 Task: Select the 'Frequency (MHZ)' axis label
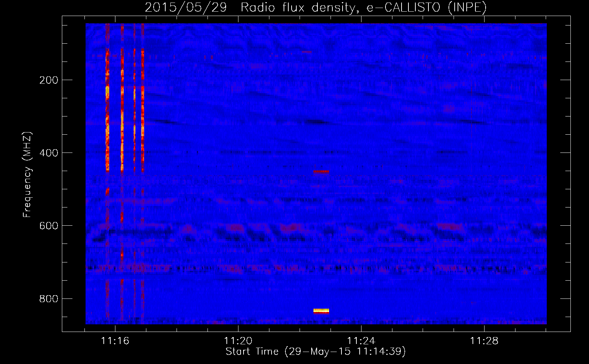[x=27, y=175]
